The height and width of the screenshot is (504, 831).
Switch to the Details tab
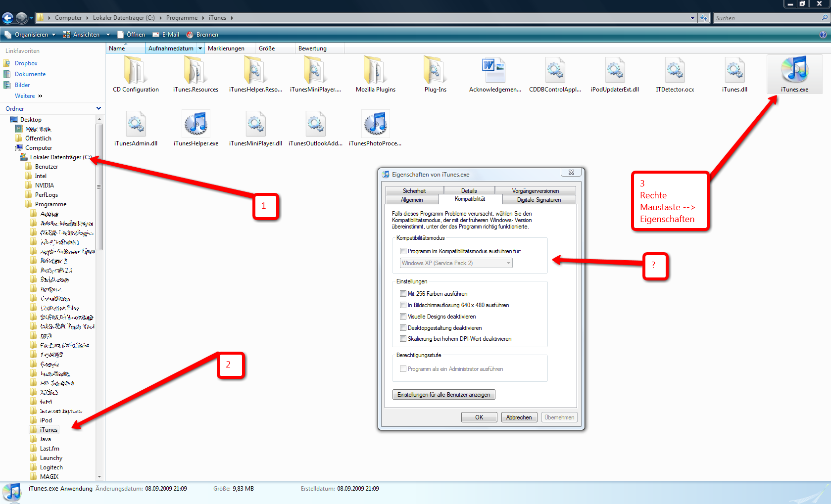(469, 191)
